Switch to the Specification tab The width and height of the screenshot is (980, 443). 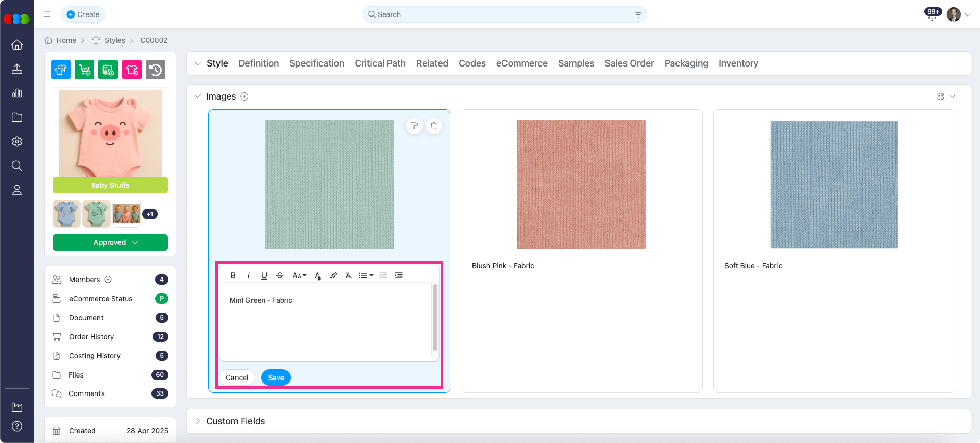click(x=316, y=63)
